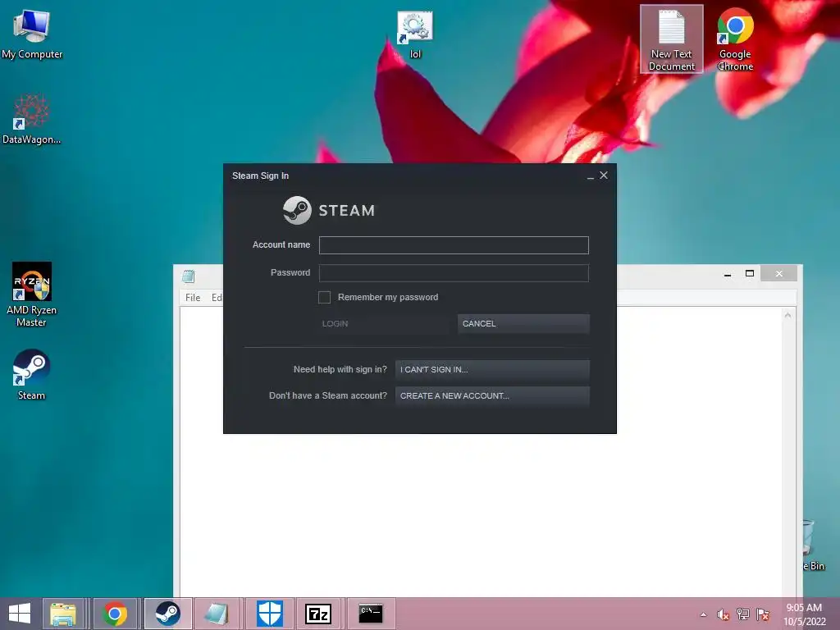The image size is (840, 630).
Task: Close the Notepad window
Action: click(779, 274)
